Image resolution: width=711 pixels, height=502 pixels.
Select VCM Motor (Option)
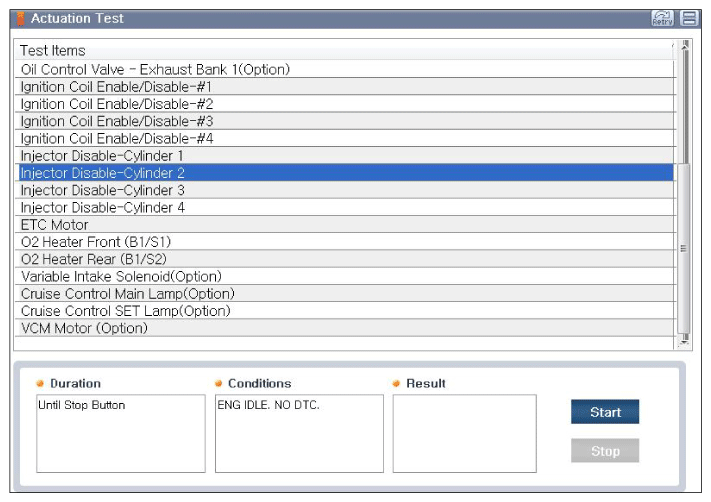click(345, 328)
